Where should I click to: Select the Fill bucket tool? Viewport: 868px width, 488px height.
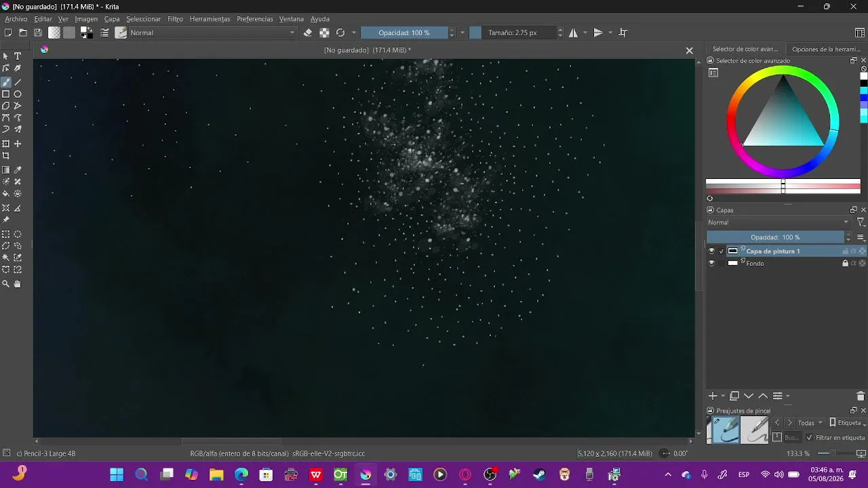[x=6, y=194]
